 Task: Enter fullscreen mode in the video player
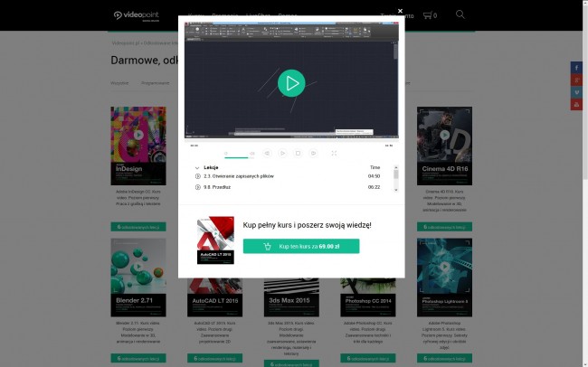tap(334, 153)
